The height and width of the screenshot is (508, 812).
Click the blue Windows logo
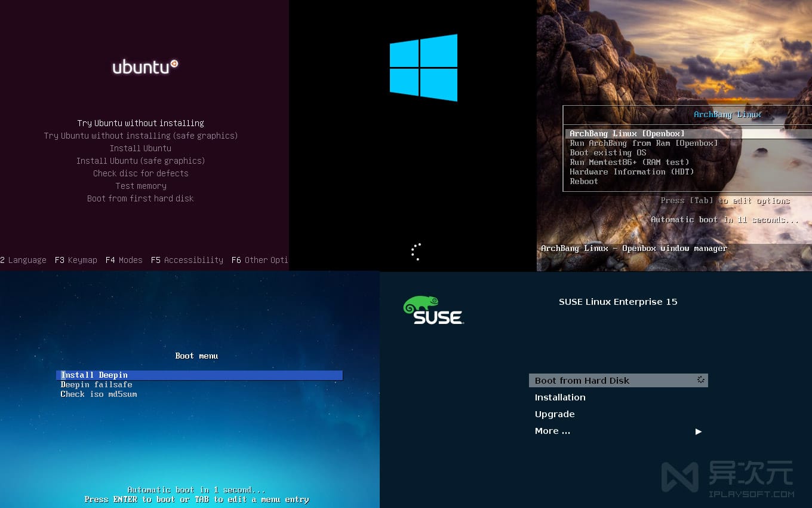click(x=423, y=68)
